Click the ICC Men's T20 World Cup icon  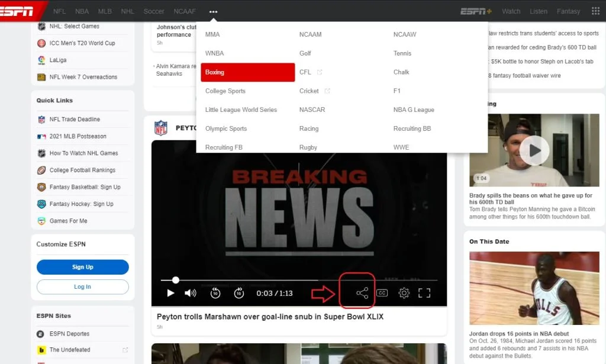[41, 43]
